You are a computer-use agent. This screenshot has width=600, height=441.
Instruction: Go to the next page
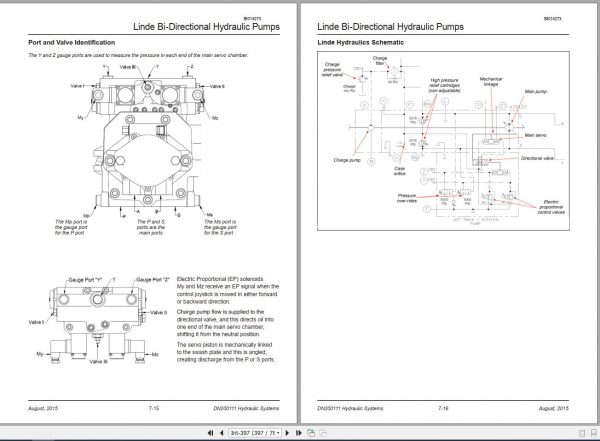coord(287,433)
